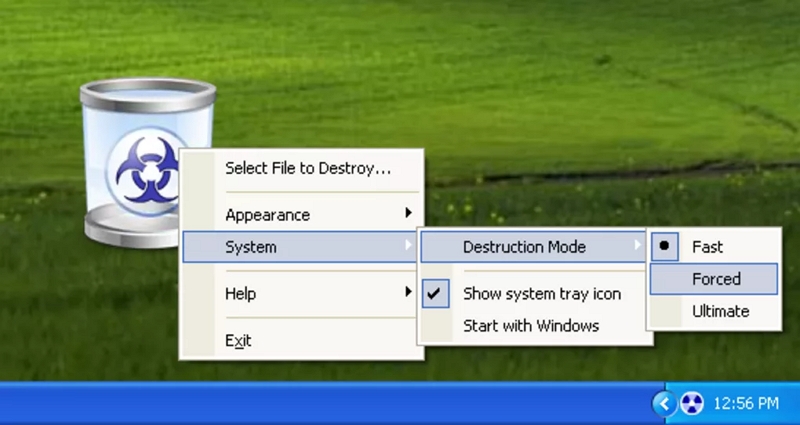Select the Forced destruction mode
This screenshot has width=800, height=425.
[714, 279]
